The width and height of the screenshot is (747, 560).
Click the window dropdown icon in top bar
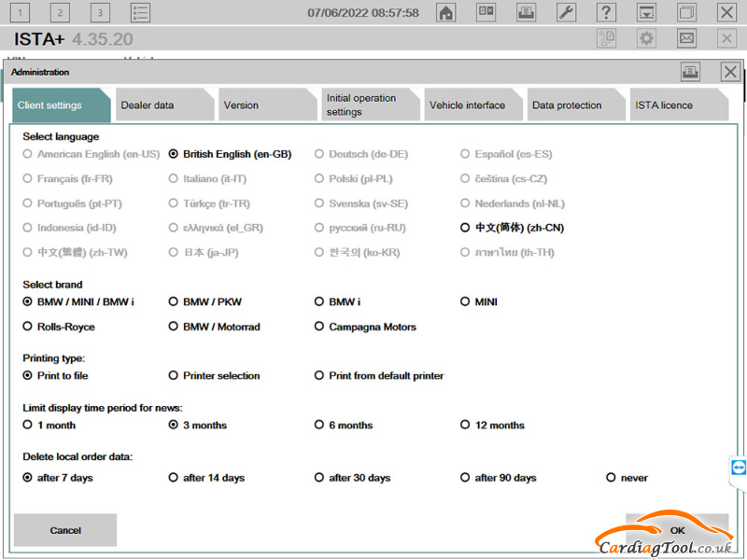coord(646,12)
